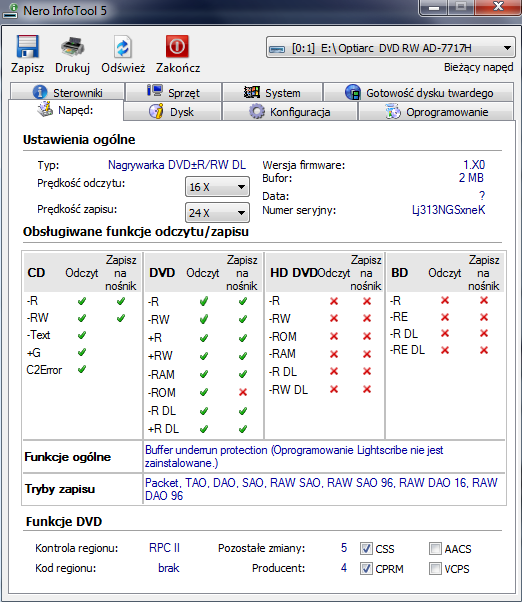The width and height of the screenshot is (522, 602).
Task: Click the 2 MB buffer value
Action: click(x=471, y=178)
